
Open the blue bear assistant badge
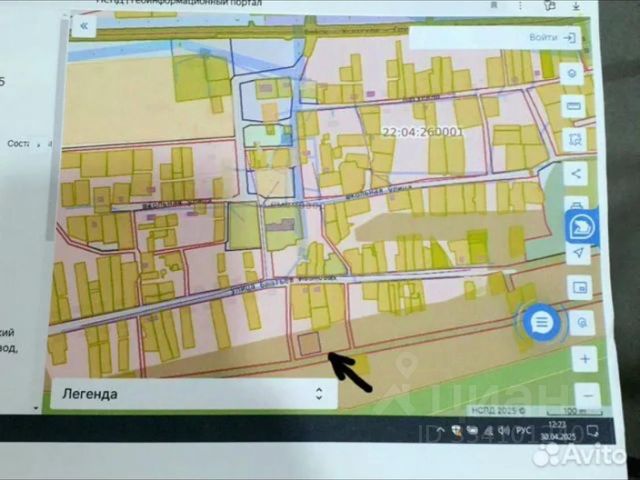point(582,227)
